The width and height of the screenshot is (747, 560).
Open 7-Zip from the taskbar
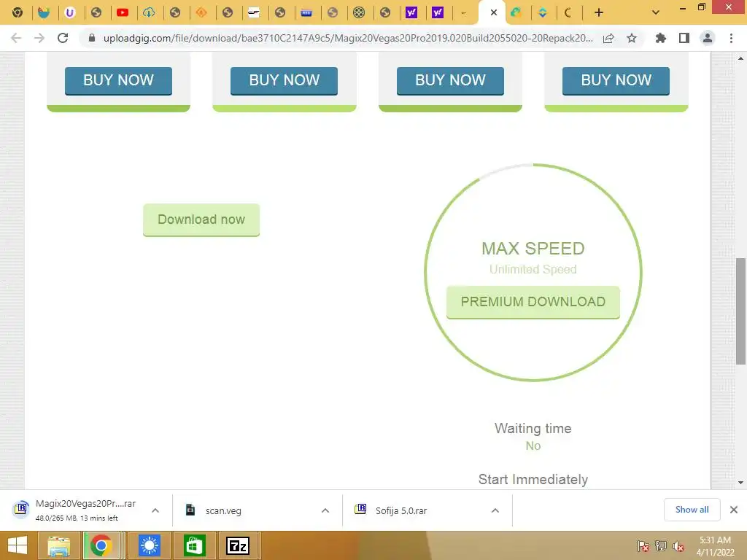tap(238, 545)
